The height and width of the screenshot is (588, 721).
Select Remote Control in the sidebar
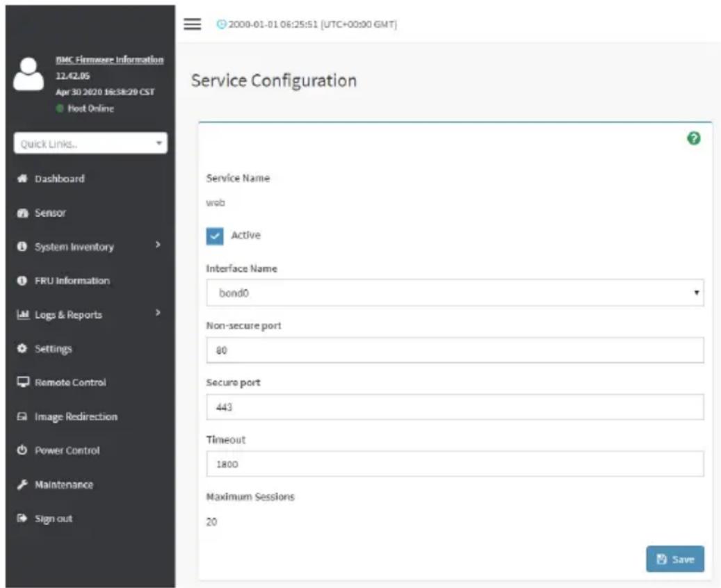click(x=70, y=382)
